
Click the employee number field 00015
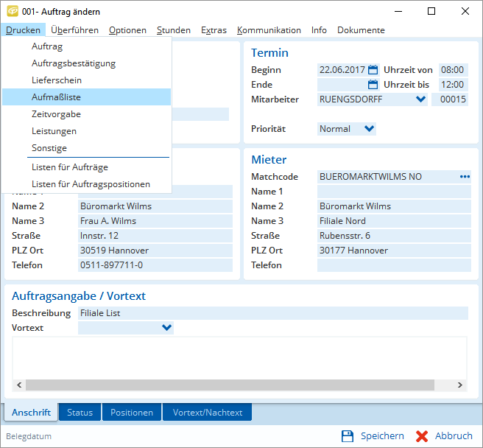click(x=450, y=99)
